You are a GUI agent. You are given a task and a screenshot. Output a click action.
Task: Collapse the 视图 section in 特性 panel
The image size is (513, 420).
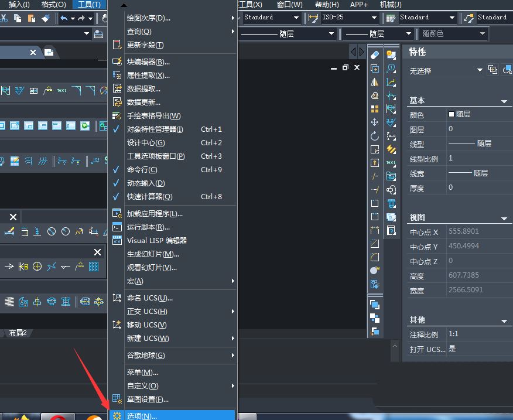tap(504, 218)
